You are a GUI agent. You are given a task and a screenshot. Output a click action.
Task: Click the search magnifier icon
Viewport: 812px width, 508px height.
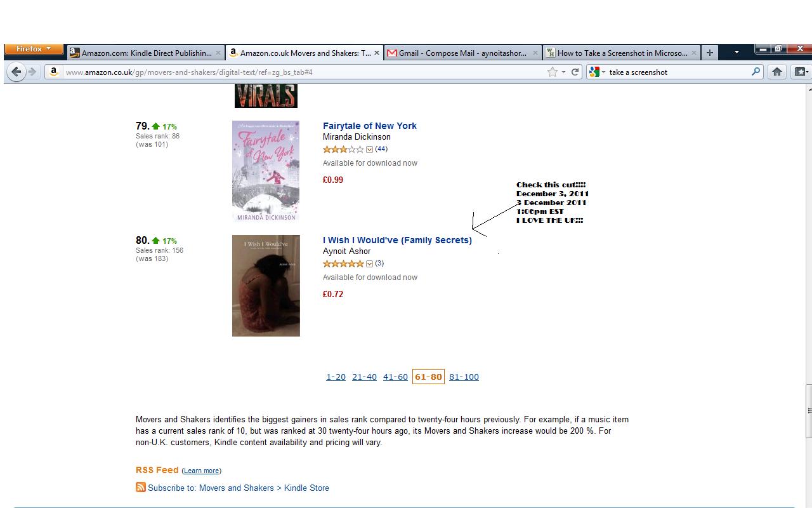[756, 72]
